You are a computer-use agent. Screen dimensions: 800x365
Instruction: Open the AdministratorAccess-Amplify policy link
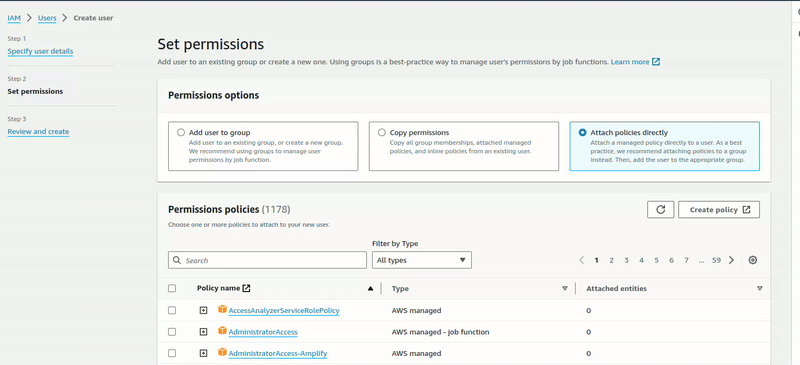click(278, 353)
